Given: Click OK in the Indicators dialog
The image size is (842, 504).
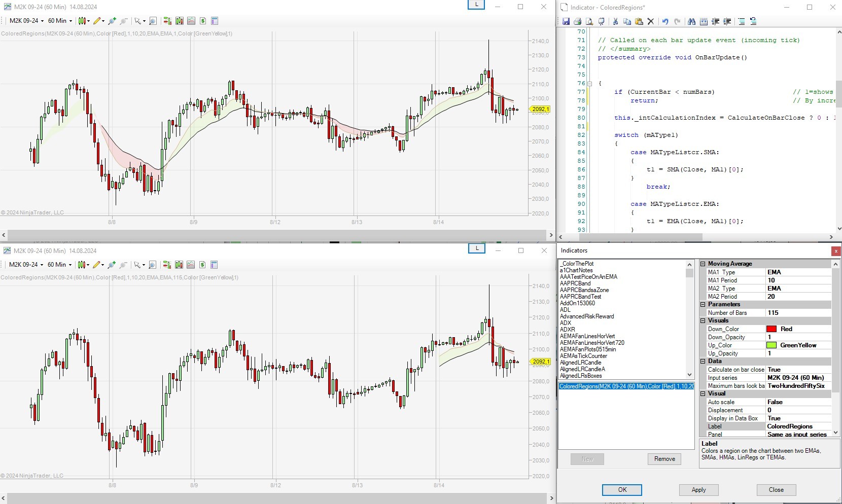Looking at the screenshot, I should coord(622,490).
